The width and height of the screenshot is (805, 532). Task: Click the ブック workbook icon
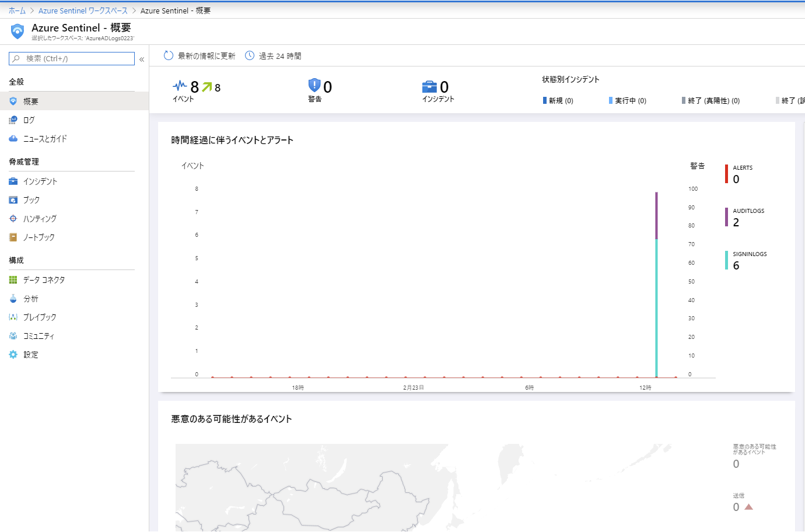point(13,200)
